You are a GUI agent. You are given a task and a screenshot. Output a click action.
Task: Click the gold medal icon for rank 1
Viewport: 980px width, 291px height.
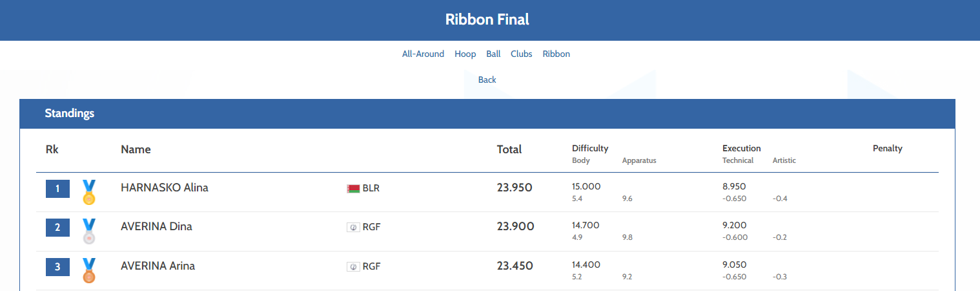(x=89, y=192)
